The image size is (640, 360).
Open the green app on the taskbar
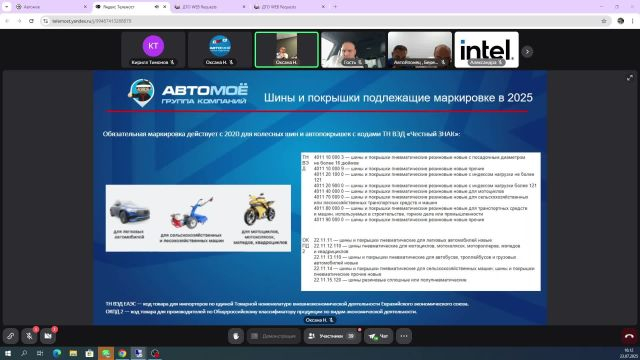click(106, 353)
